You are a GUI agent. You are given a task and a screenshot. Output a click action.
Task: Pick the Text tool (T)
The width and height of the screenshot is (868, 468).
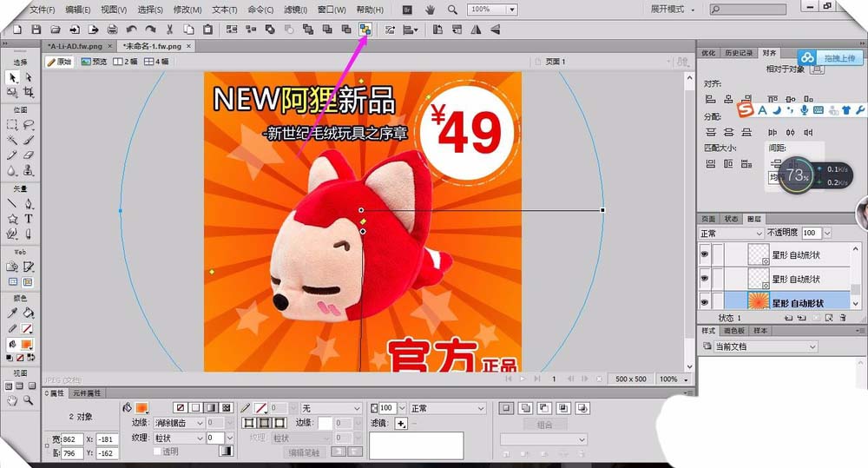(29, 219)
